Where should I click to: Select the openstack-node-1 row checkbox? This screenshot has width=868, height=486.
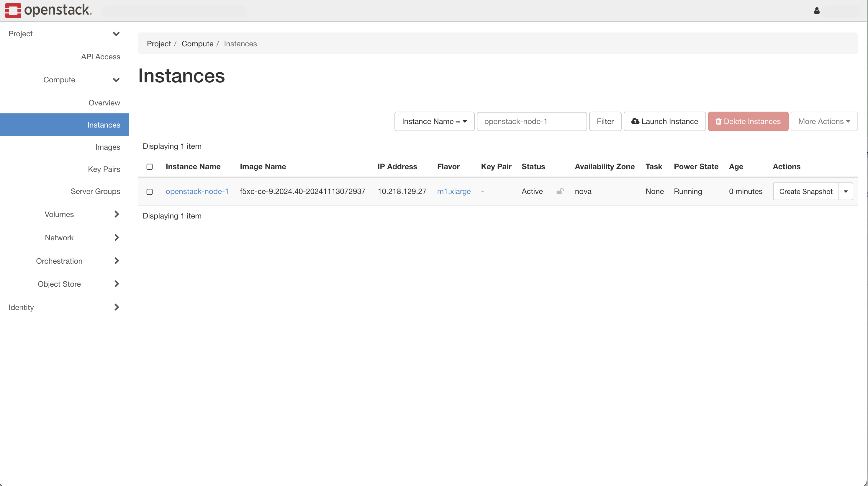pos(150,192)
